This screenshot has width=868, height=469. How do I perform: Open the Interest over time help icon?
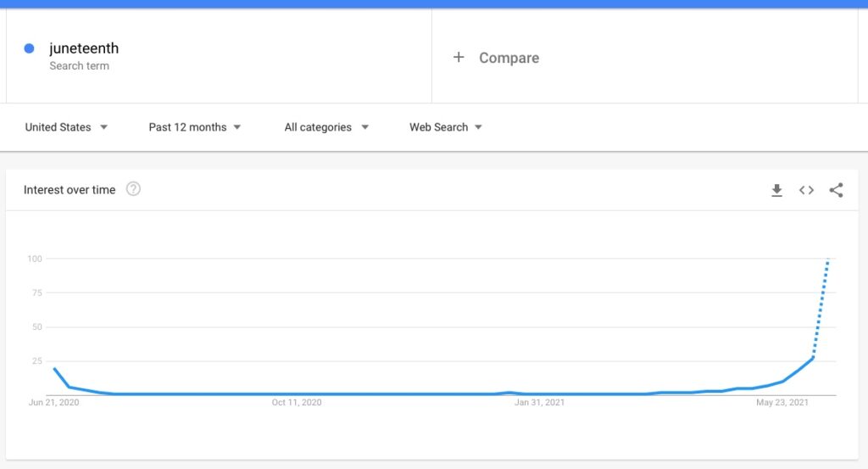(x=133, y=189)
